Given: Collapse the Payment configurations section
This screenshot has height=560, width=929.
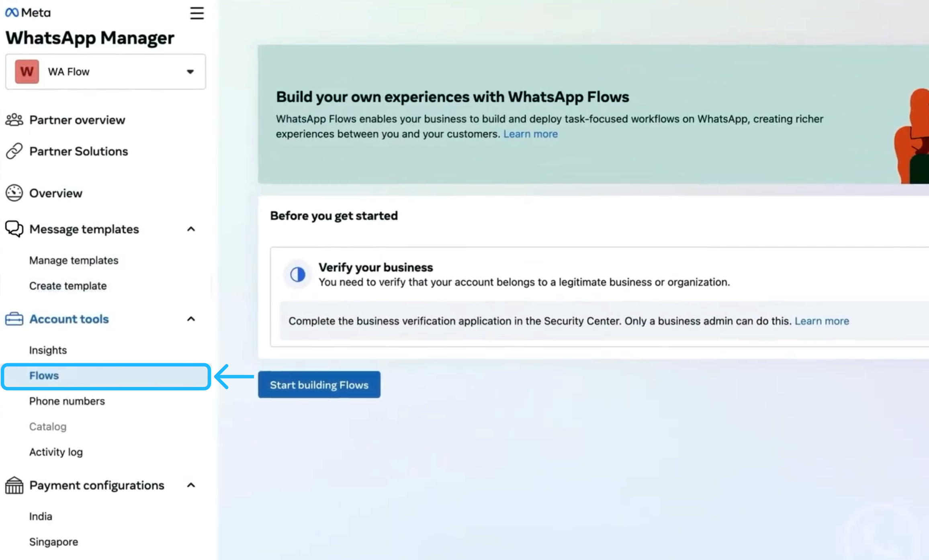Looking at the screenshot, I should click(191, 485).
